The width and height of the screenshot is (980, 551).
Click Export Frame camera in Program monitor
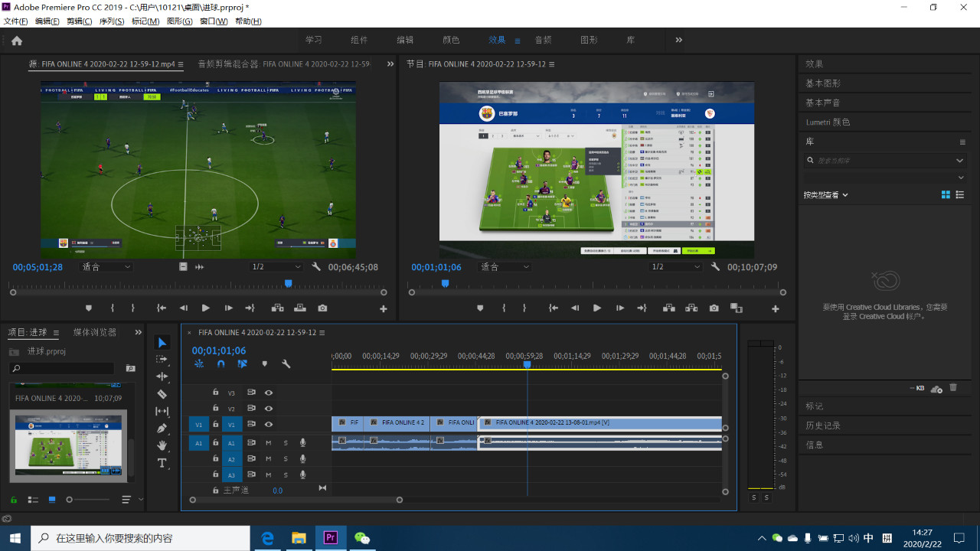coord(714,308)
